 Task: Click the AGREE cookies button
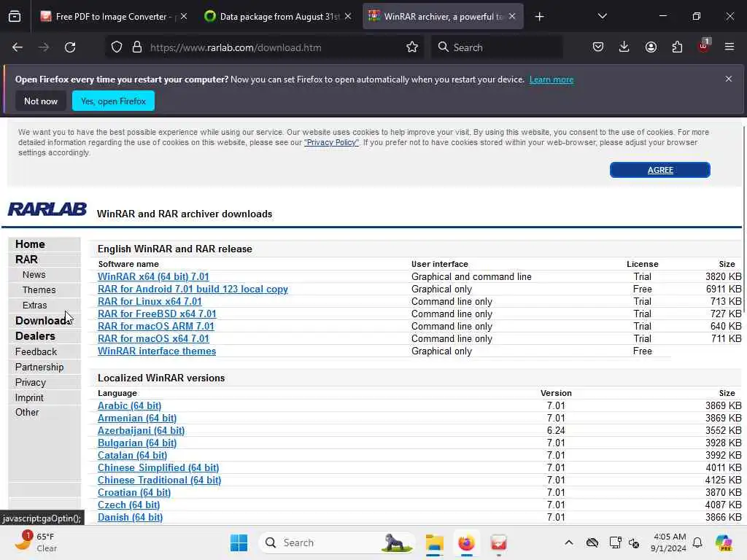659,170
